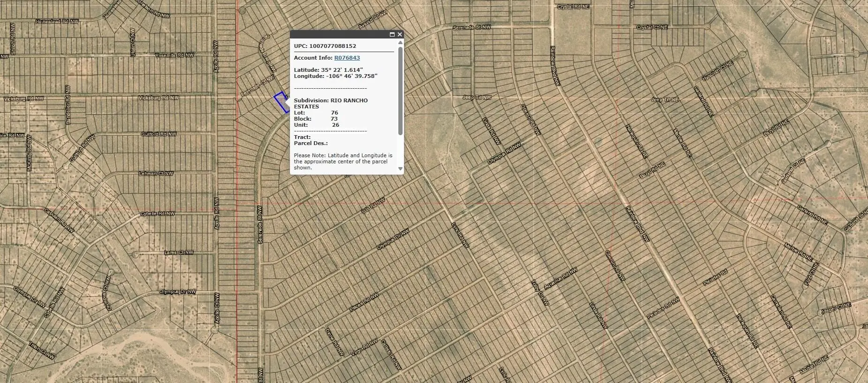Click the UPC number 1007077088152
The image size is (868, 383).
click(x=333, y=46)
